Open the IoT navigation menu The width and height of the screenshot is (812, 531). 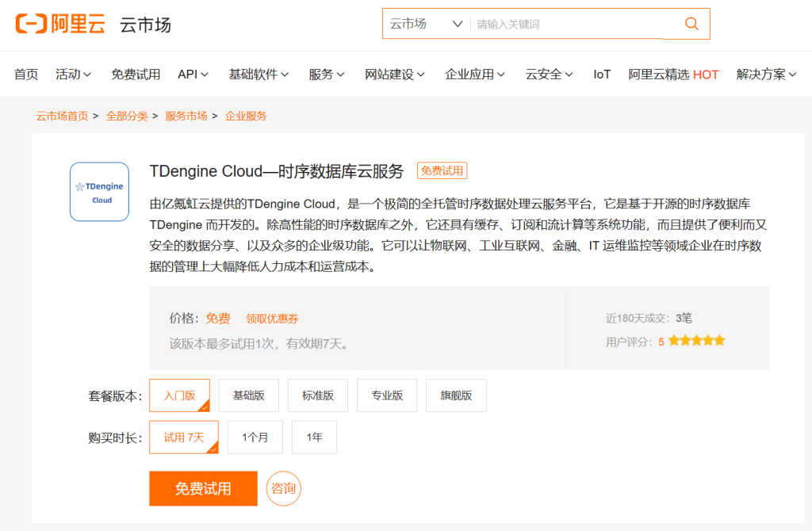602,73
